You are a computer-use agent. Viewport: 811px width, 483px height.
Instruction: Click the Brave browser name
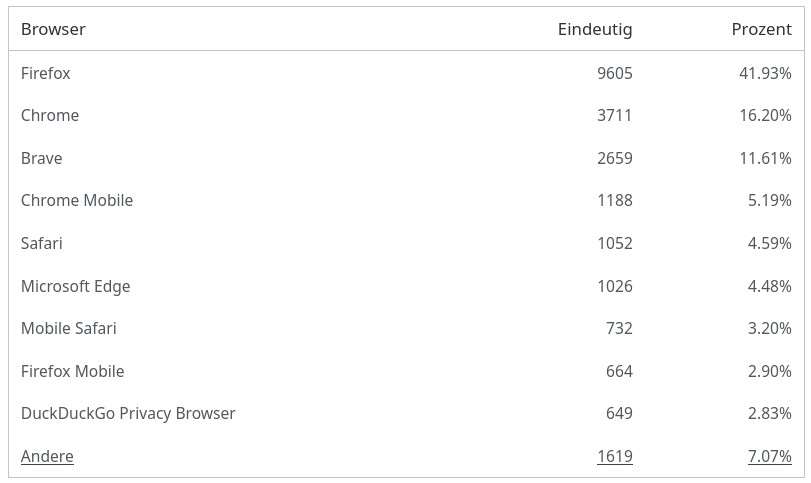[42, 158]
